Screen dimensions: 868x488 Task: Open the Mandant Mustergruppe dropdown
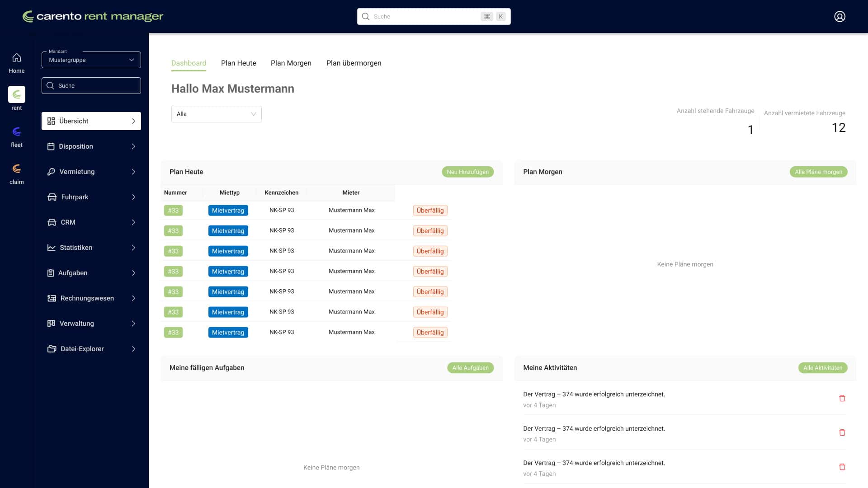click(91, 60)
